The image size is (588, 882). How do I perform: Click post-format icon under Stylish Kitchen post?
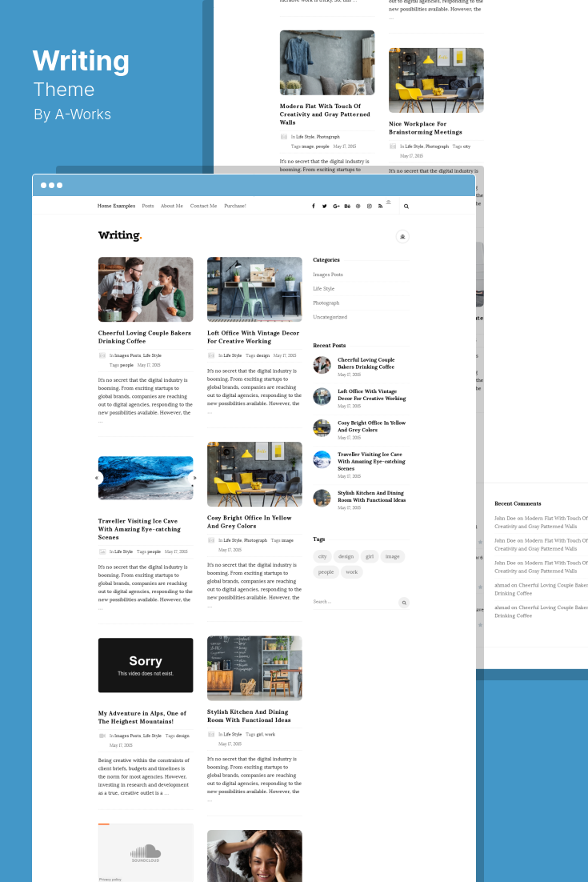coord(211,735)
